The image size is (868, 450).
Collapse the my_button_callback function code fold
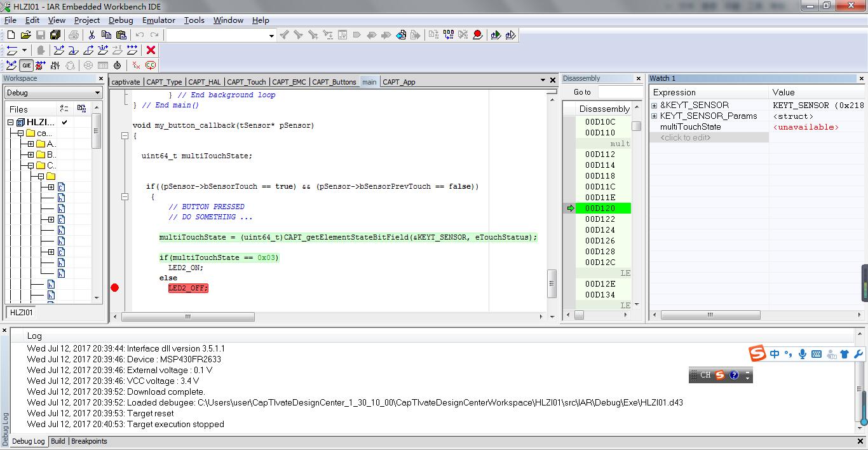pyautogui.click(x=125, y=136)
